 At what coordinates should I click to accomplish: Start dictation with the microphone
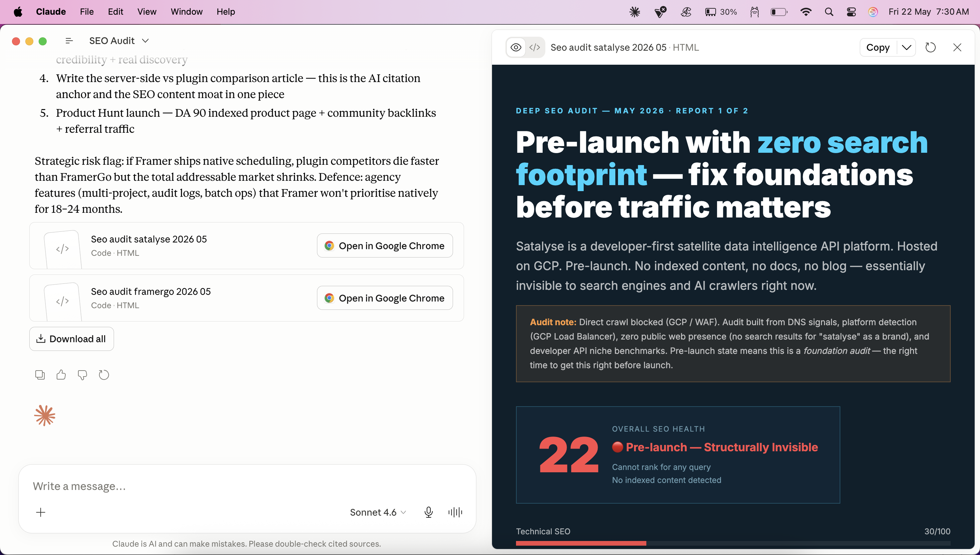tap(428, 512)
